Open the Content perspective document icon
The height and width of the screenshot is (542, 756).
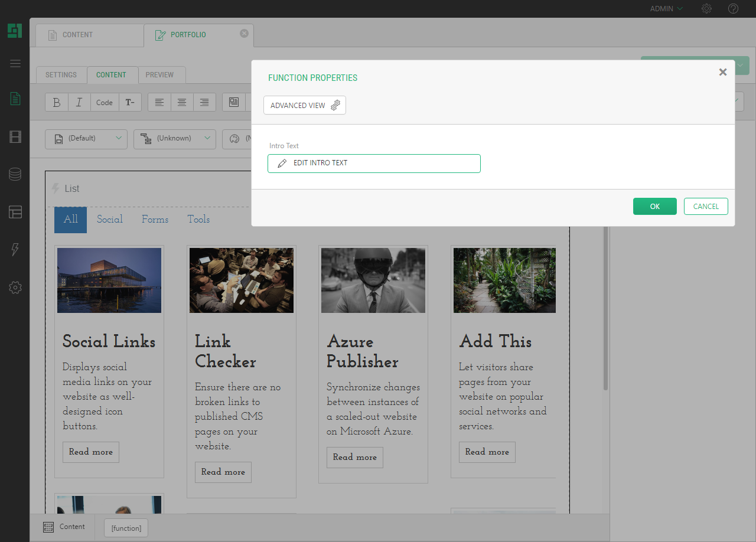(x=15, y=99)
